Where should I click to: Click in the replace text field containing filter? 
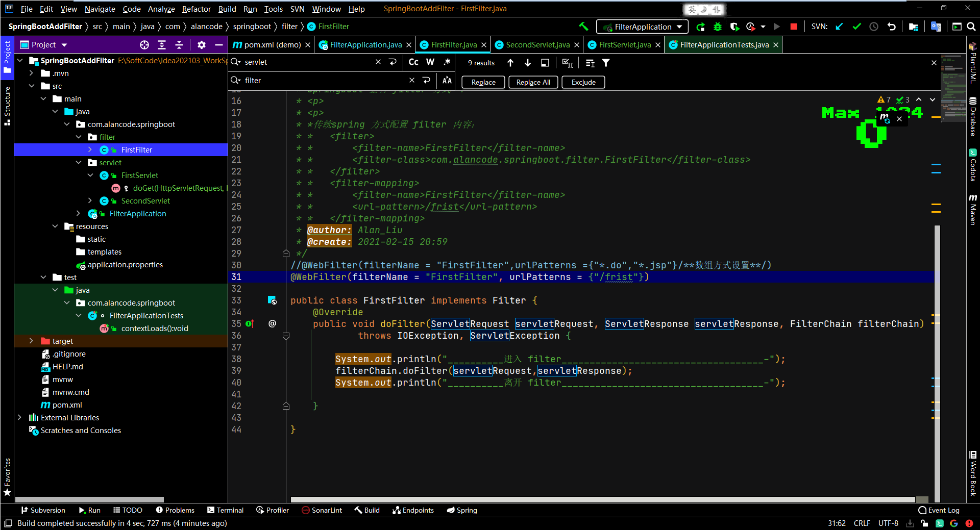[324, 80]
